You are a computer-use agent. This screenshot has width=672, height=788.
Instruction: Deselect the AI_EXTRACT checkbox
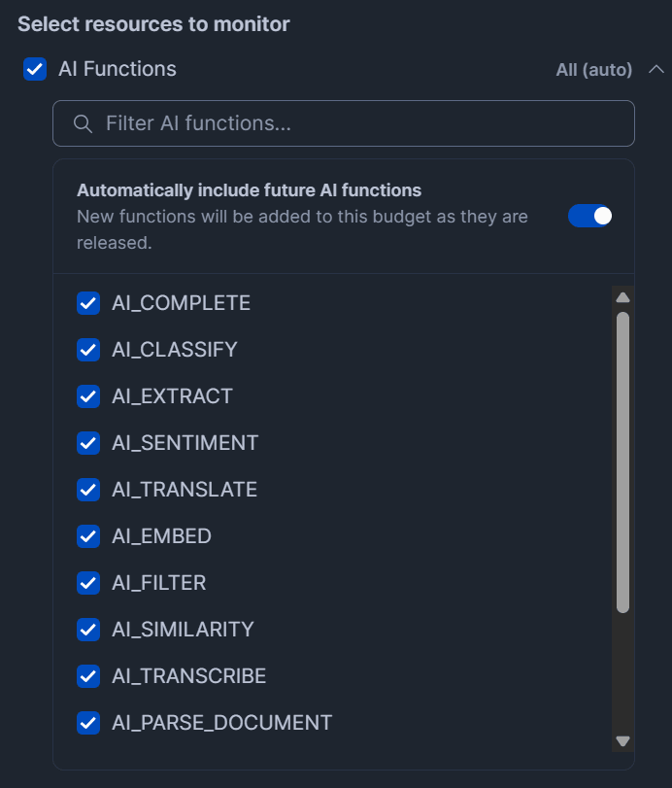point(88,396)
